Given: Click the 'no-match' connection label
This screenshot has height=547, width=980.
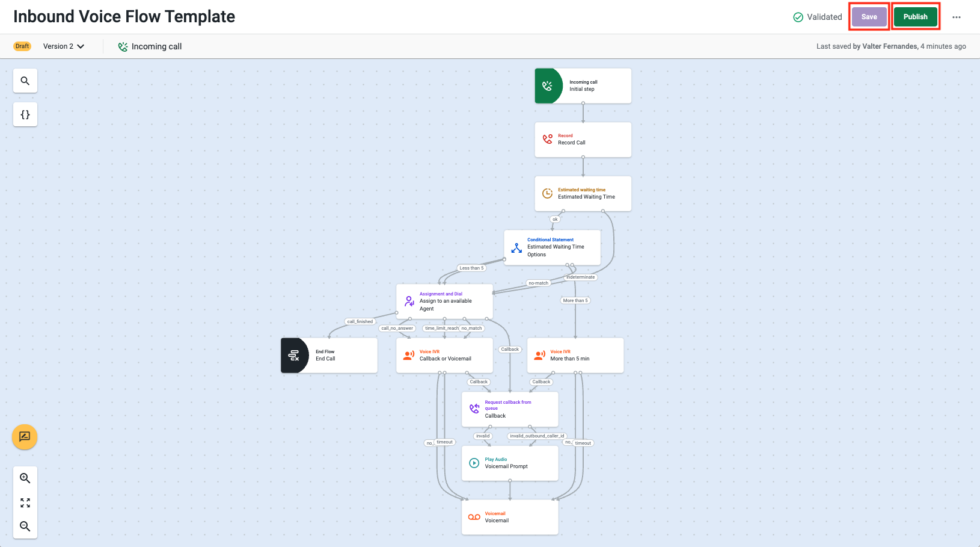Looking at the screenshot, I should (539, 283).
